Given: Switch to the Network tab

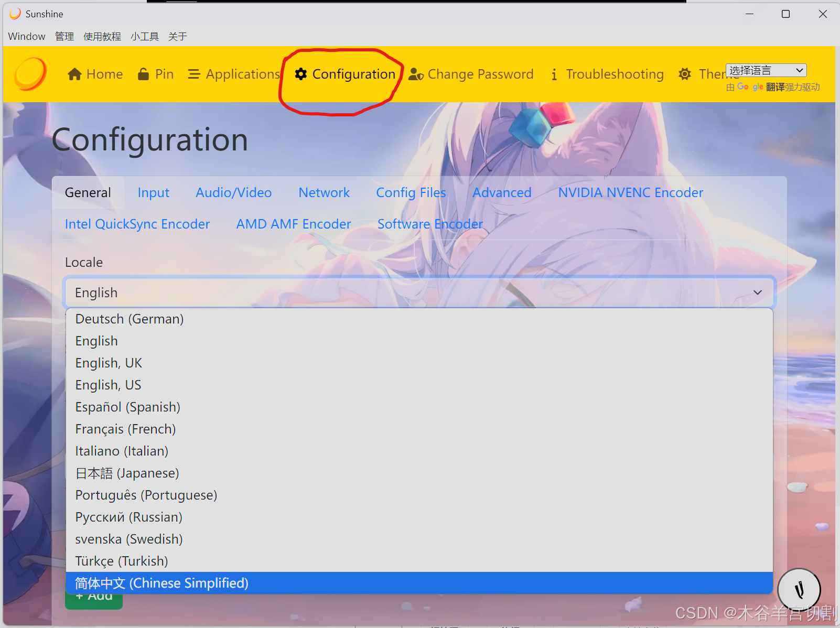Looking at the screenshot, I should click(x=324, y=193).
